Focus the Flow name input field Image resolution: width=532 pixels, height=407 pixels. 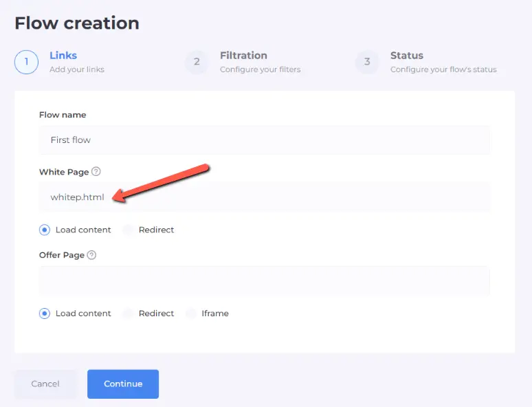pos(265,140)
